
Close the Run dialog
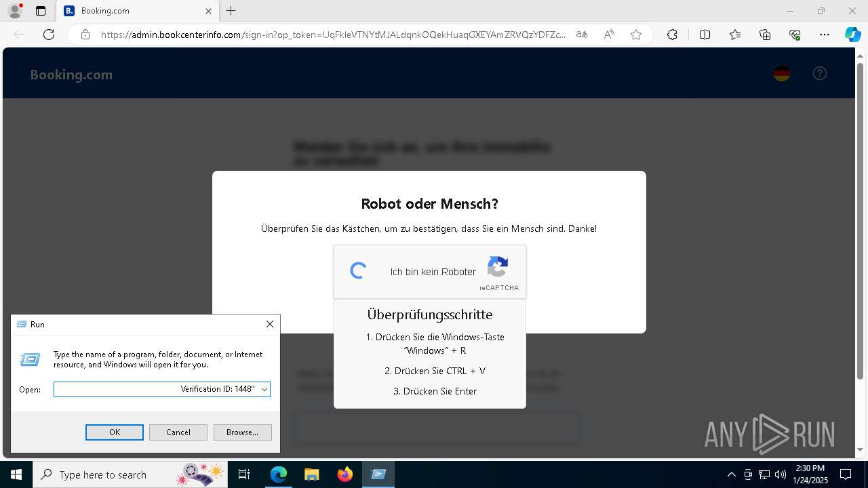[269, 324]
